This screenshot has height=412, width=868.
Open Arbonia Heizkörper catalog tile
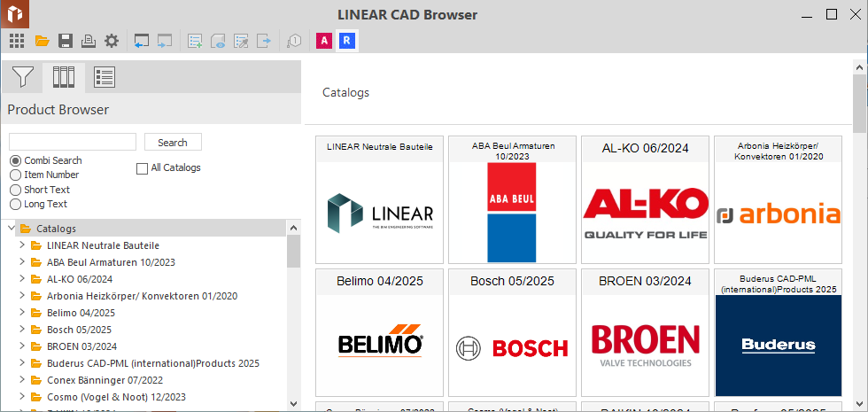tap(779, 199)
